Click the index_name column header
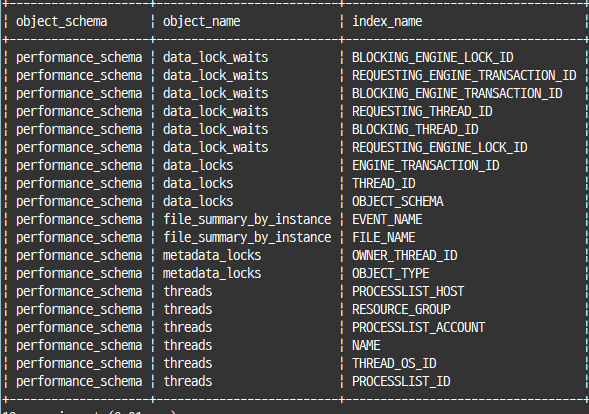 coord(387,21)
